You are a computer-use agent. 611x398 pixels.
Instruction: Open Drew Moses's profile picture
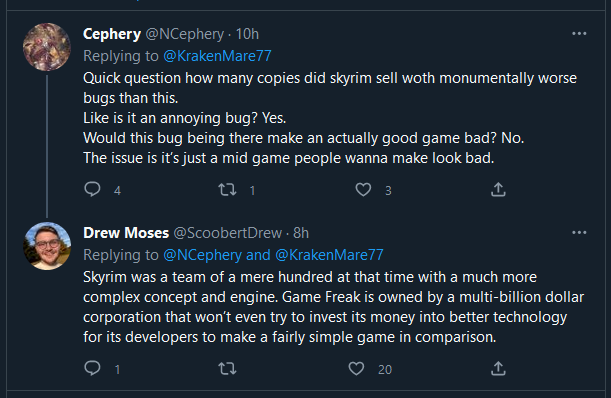47,246
